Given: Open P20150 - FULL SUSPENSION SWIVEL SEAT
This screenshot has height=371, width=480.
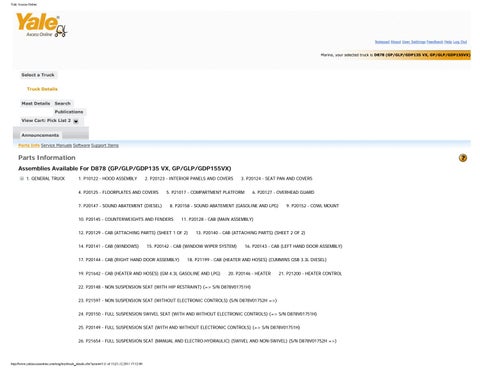Looking at the screenshot, I should (x=197, y=314).
